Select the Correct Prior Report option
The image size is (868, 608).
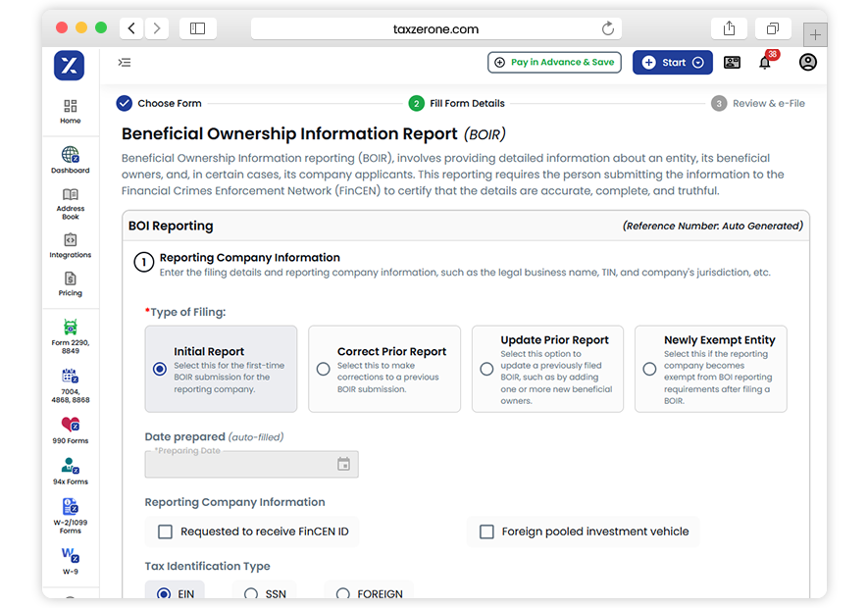324,370
